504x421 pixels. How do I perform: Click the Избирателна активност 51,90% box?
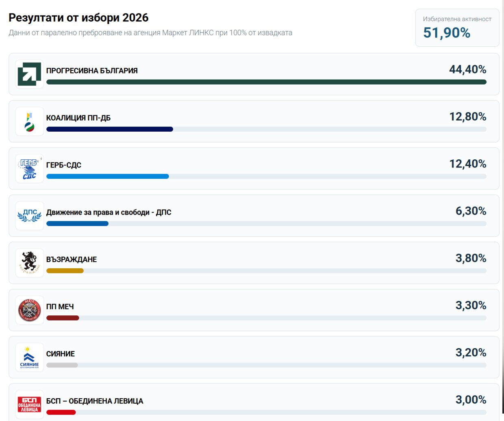click(x=457, y=28)
